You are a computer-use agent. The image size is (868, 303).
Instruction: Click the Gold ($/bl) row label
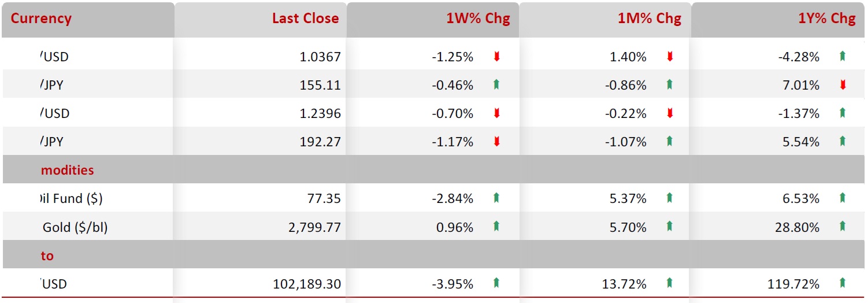pos(75,227)
